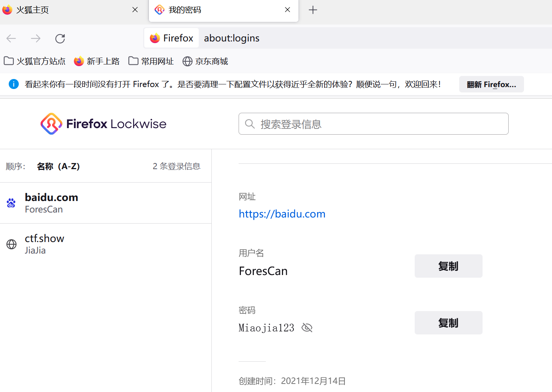Select the ctf.show login entry

pyautogui.click(x=105, y=244)
